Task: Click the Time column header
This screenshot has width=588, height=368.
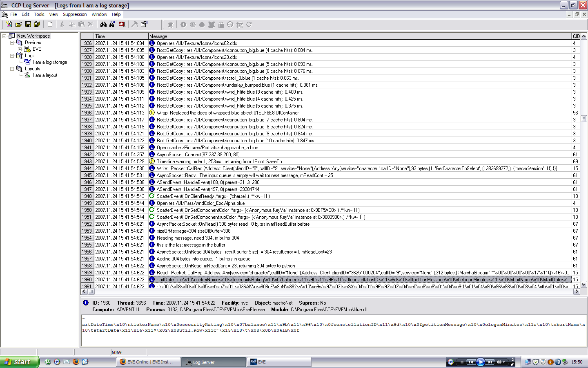Action: pyautogui.click(x=121, y=36)
